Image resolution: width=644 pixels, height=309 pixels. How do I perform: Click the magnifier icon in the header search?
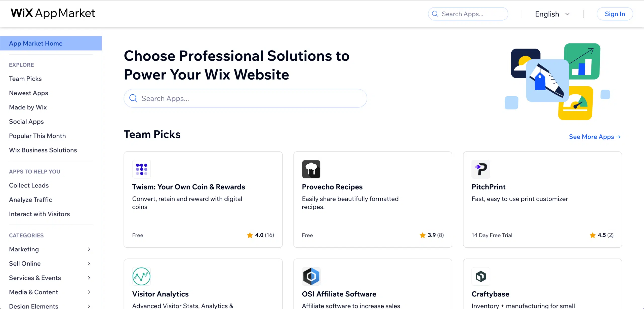[x=435, y=14]
